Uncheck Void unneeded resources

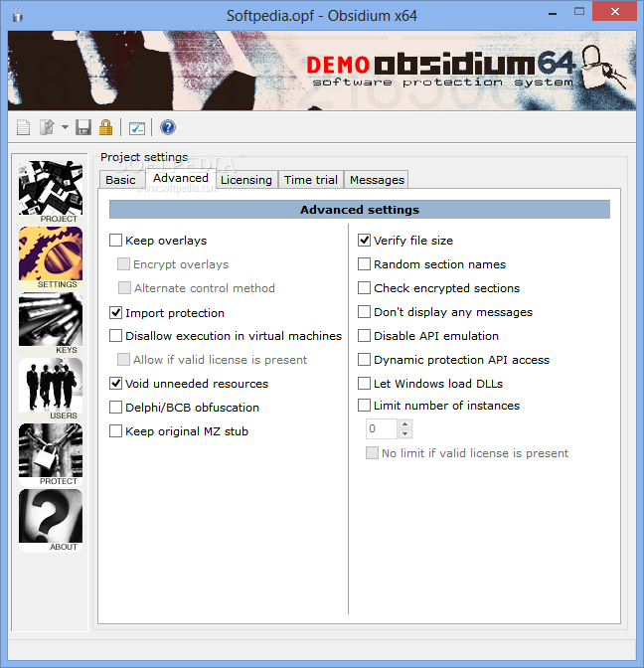point(116,384)
